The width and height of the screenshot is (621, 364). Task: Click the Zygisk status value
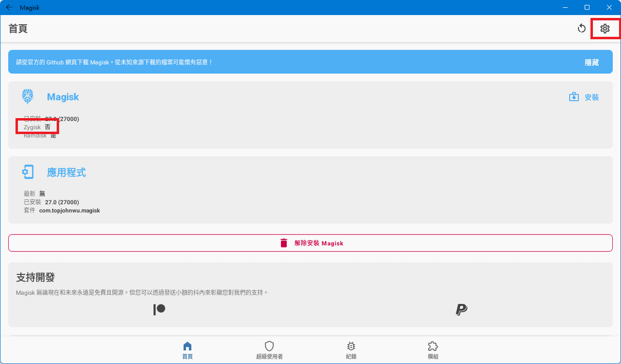[x=48, y=127]
